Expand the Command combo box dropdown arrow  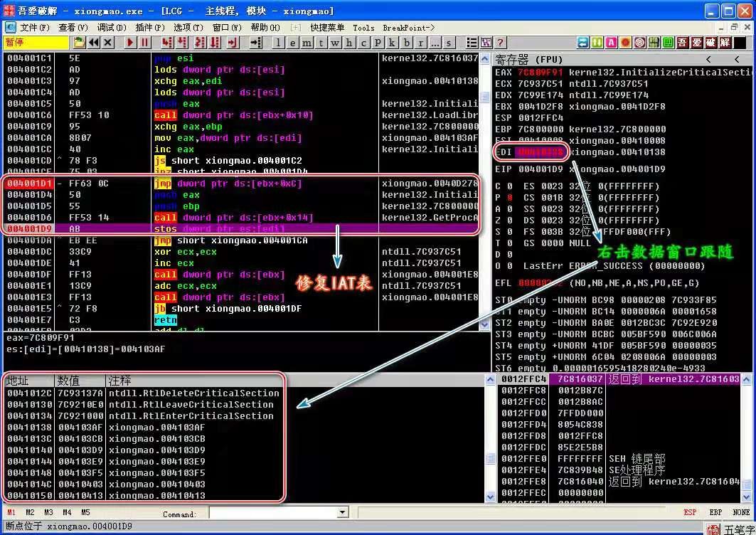342,512
